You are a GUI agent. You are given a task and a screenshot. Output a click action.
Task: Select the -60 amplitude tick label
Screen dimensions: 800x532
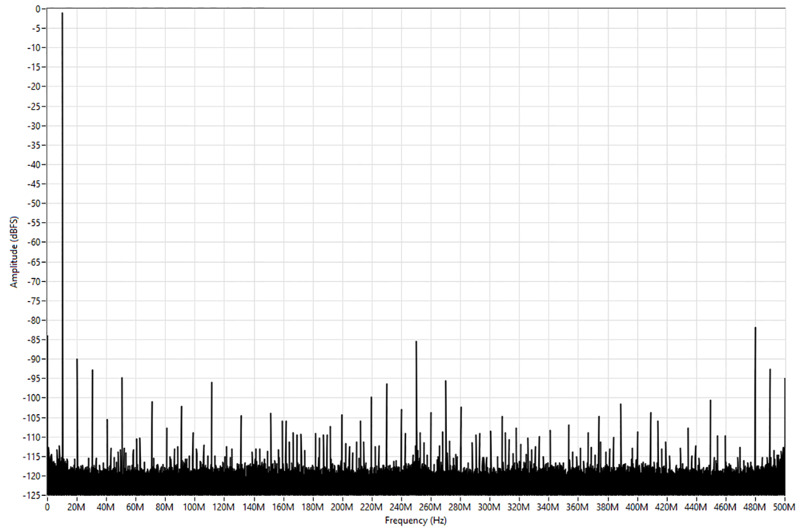click(34, 242)
